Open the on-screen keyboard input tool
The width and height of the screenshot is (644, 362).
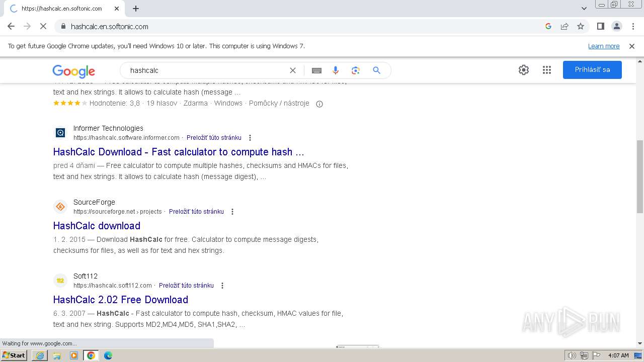pyautogui.click(x=316, y=70)
